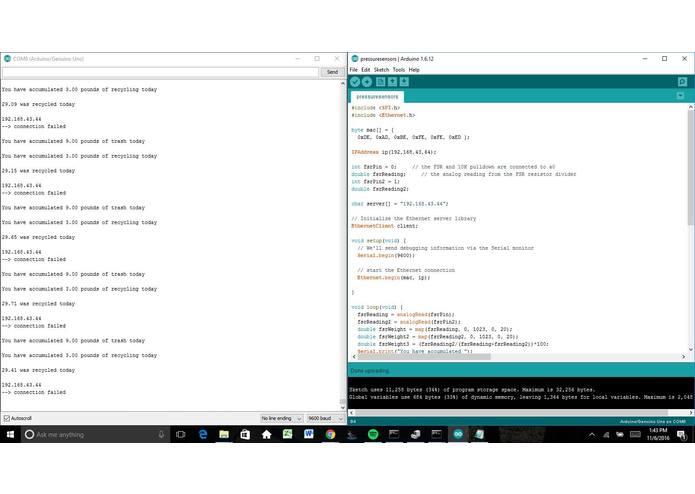Open Microsoft Word from taskbar

tap(309, 435)
